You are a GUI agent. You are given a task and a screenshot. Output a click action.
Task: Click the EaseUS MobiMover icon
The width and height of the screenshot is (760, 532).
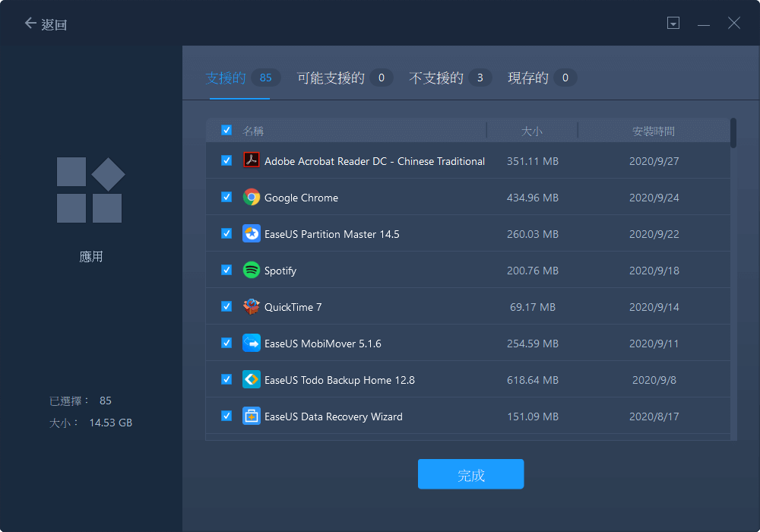251,343
